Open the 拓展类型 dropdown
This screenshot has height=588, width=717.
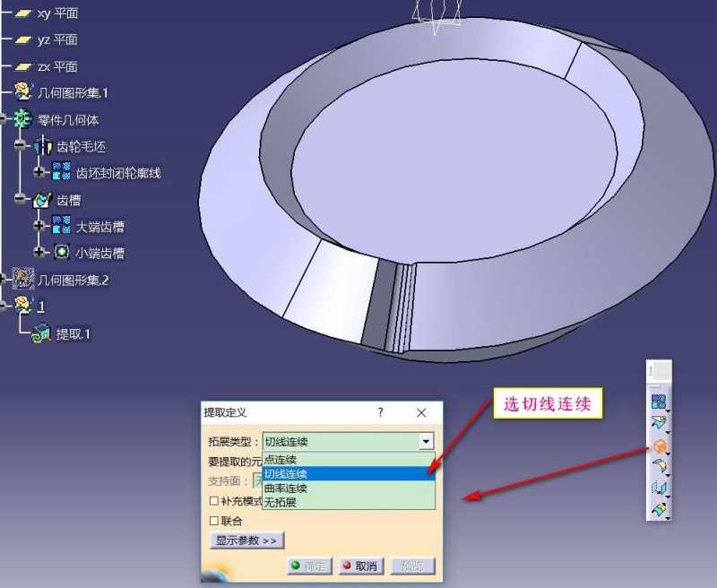pyautogui.click(x=427, y=441)
